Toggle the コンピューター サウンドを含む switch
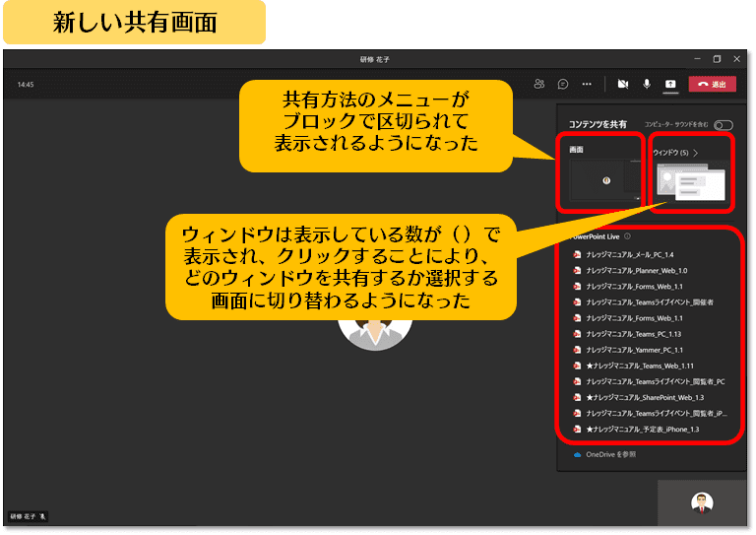This screenshot has height=535, width=756. 724,125
